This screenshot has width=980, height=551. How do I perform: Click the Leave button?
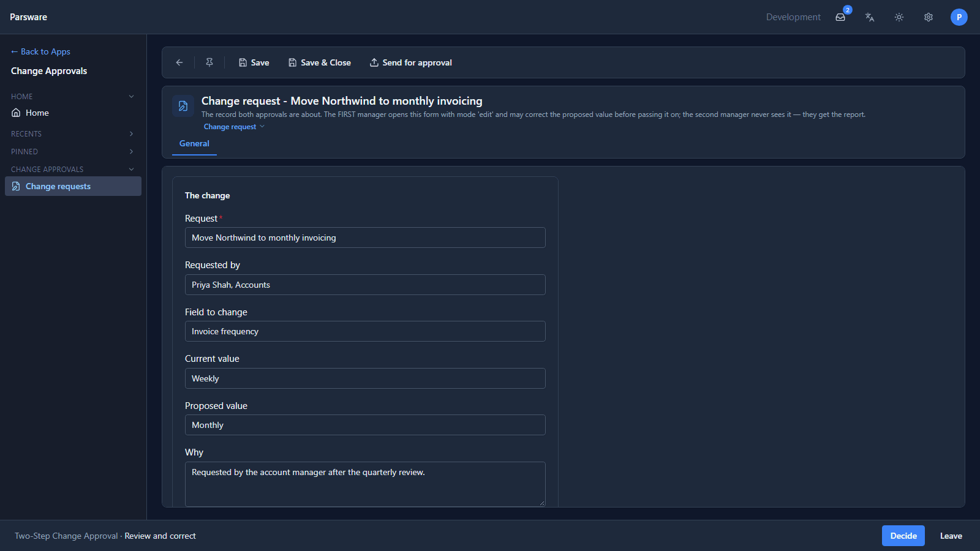pyautogui.click(x=951, y=536)
